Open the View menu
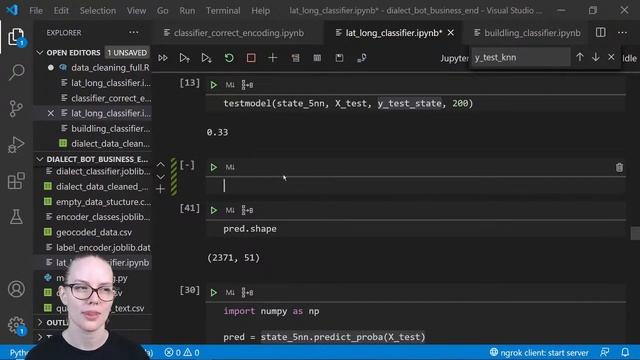 [136, 11]
